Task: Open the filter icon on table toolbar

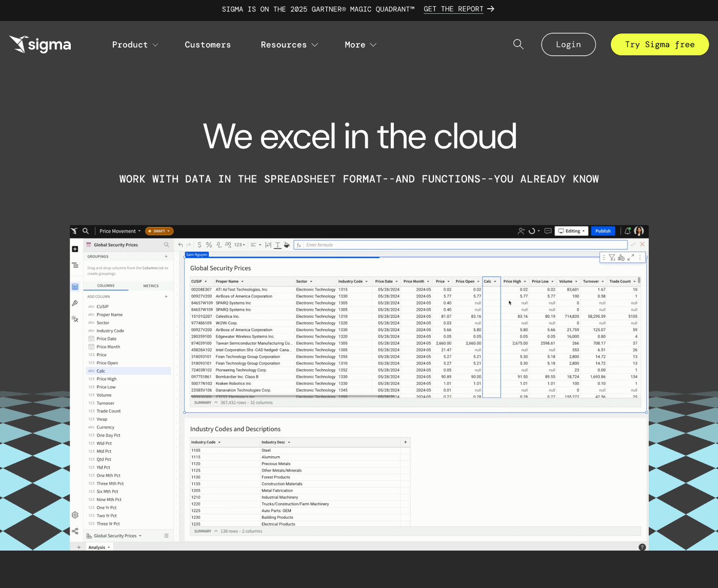Action: pos(612,258)
